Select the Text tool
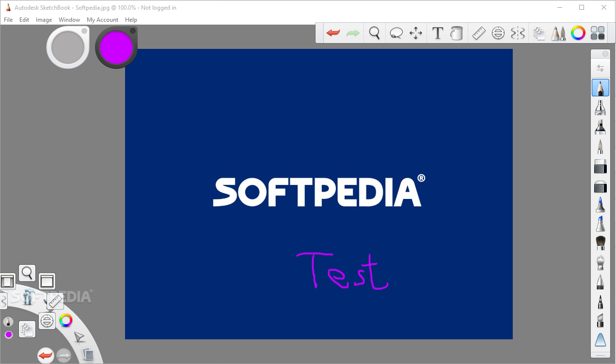The height and width of the screenshot is (364, 616). 438,33
